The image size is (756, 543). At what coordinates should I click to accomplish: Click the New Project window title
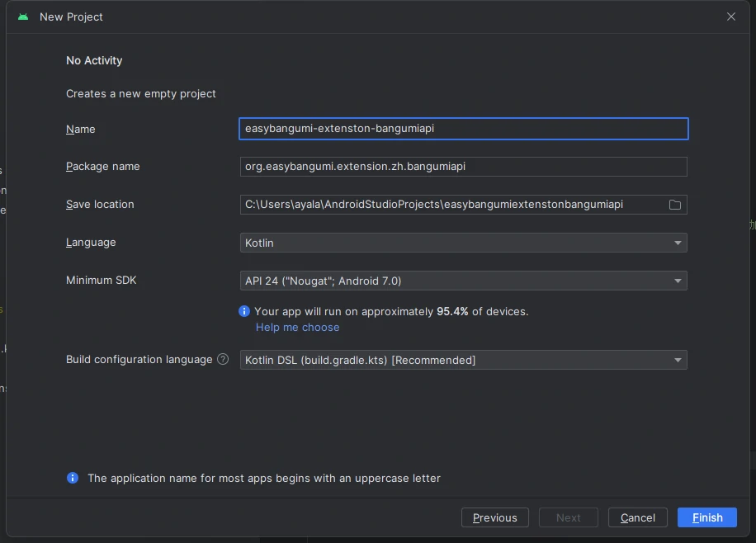click(x=71, y=17)
